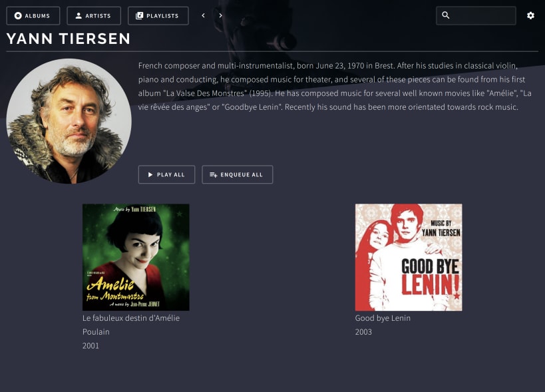This screenshot has height=392, width=545.
Task: Open the Good Bye Lenin album cover
Action: point(409,257)
